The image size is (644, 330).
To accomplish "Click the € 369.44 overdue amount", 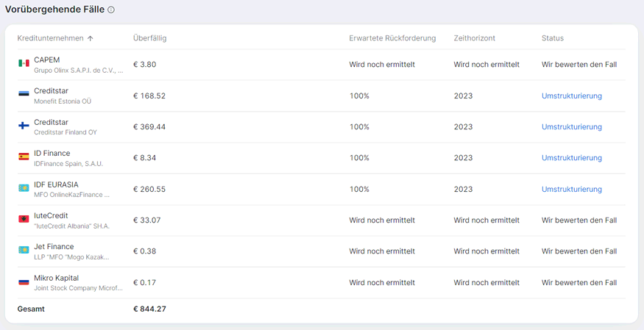I will pyautogui.click(x=149, y=126).
